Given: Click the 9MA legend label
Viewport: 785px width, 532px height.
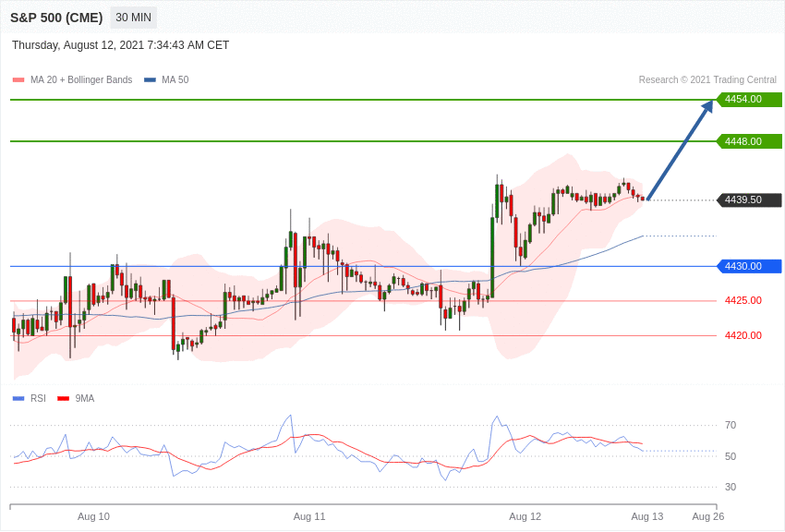Looking at the screenshot, I should tap(85, 398).
